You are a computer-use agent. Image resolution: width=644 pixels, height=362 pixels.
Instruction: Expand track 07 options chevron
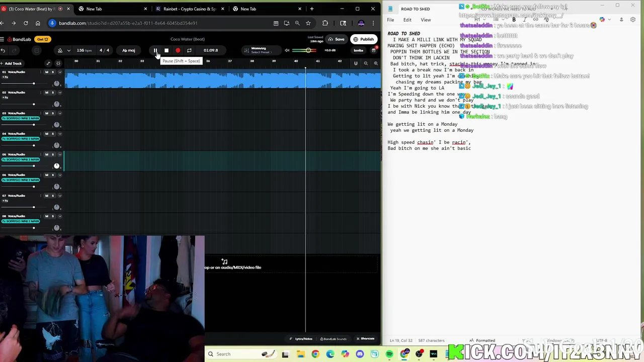pos(59,196)
